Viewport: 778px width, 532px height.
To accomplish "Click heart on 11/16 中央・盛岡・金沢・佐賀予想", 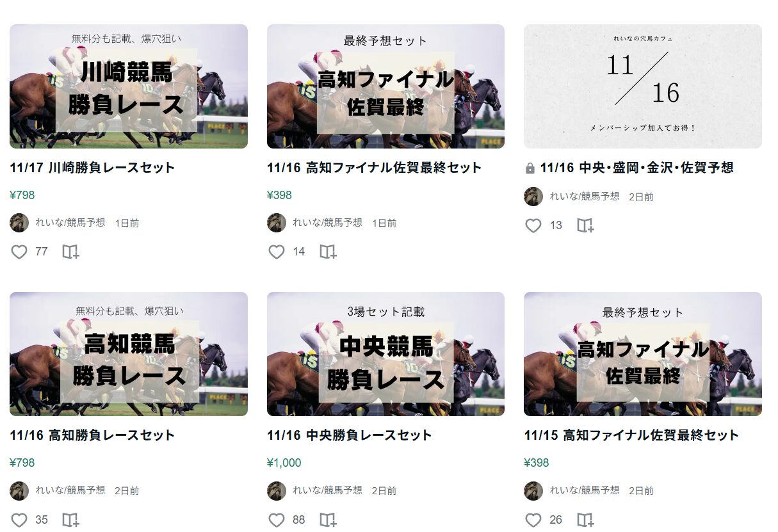I will [533, 225].
